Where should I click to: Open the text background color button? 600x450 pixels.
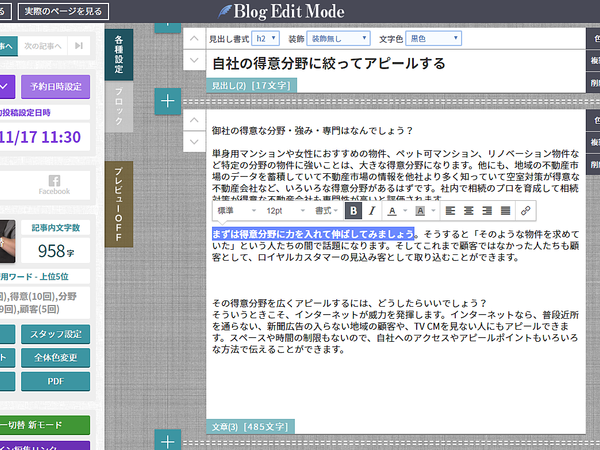(420, 211)
